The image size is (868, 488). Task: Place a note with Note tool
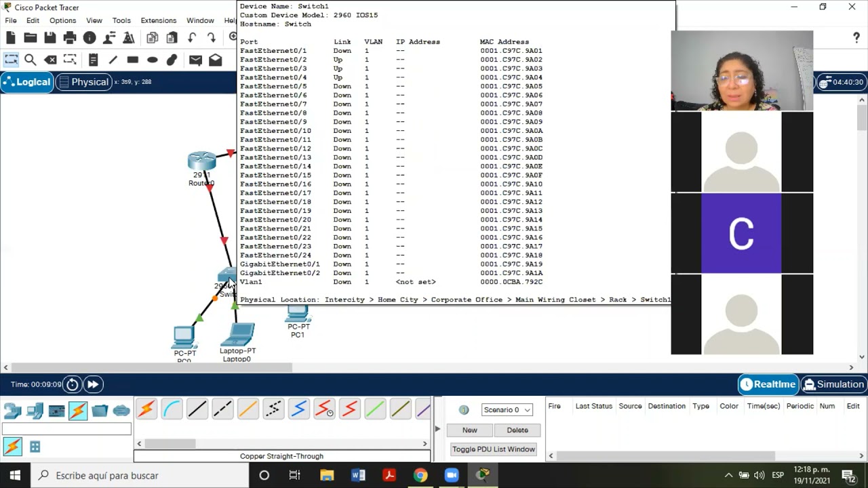click(x=93, y=60)
